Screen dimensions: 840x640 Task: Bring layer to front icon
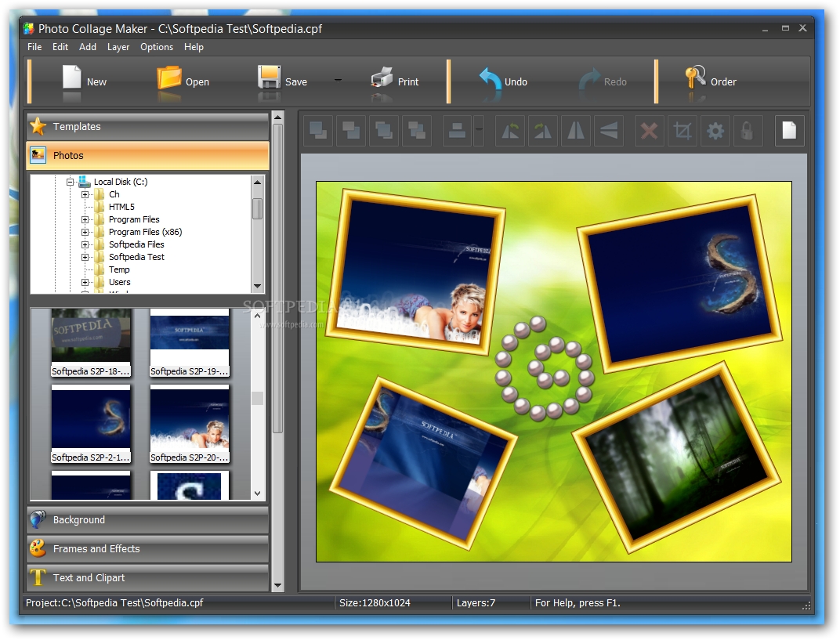click(318, 131)
